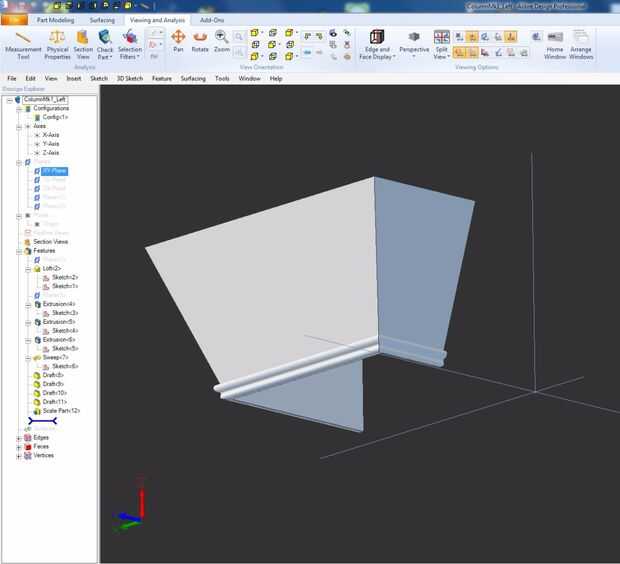Viewport: 620px width, 564px height.
Task: Open Physical Properties scales icon
Action: click(x=57, y=38)
